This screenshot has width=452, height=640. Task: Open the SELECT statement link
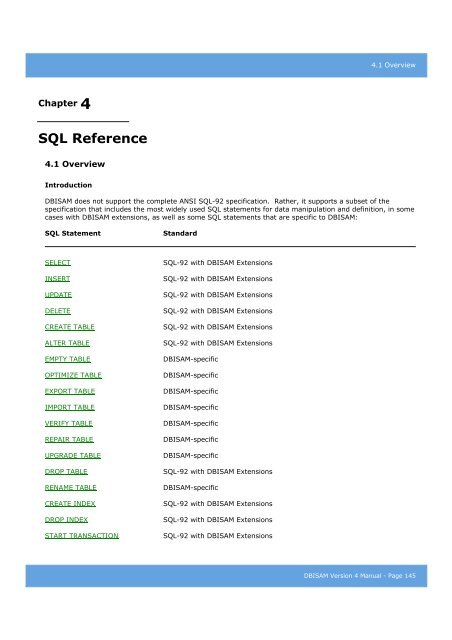(x=58, y=262)
